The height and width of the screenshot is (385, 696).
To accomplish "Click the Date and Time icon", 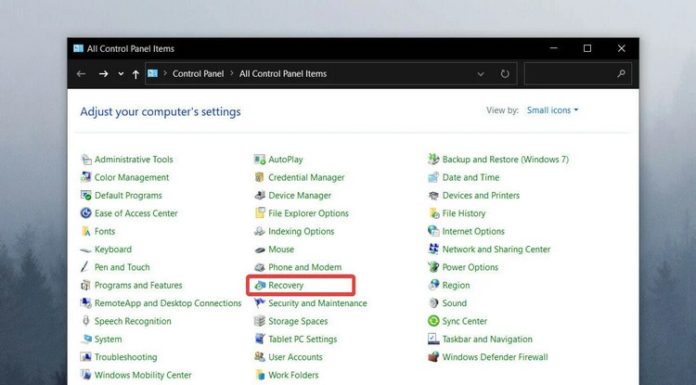I will click(433, 177).
